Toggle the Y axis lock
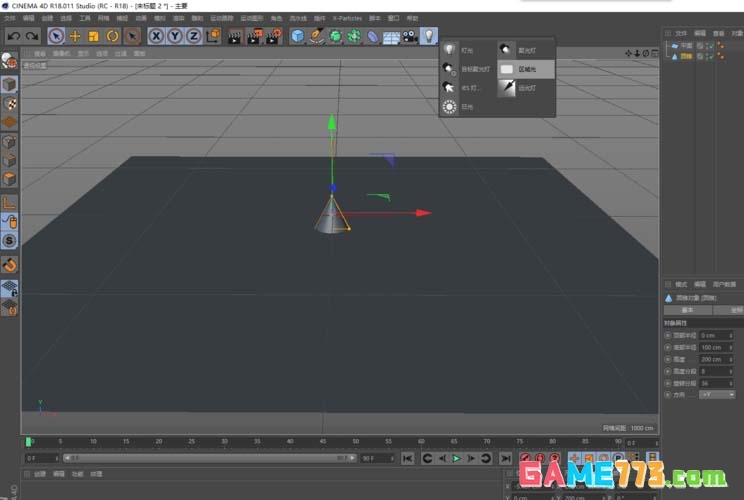Viewport: 744px width, 500px height. coord(175,36)
